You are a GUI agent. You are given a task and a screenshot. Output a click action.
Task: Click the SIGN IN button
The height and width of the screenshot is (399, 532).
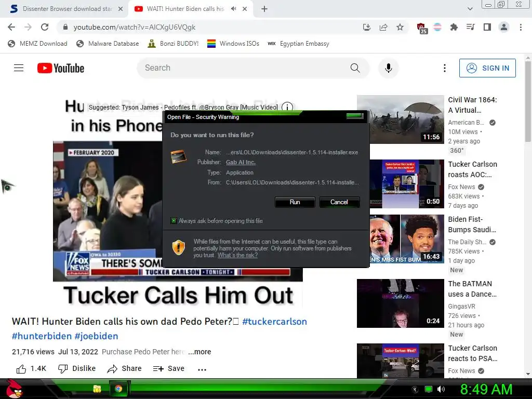point(487,68)
